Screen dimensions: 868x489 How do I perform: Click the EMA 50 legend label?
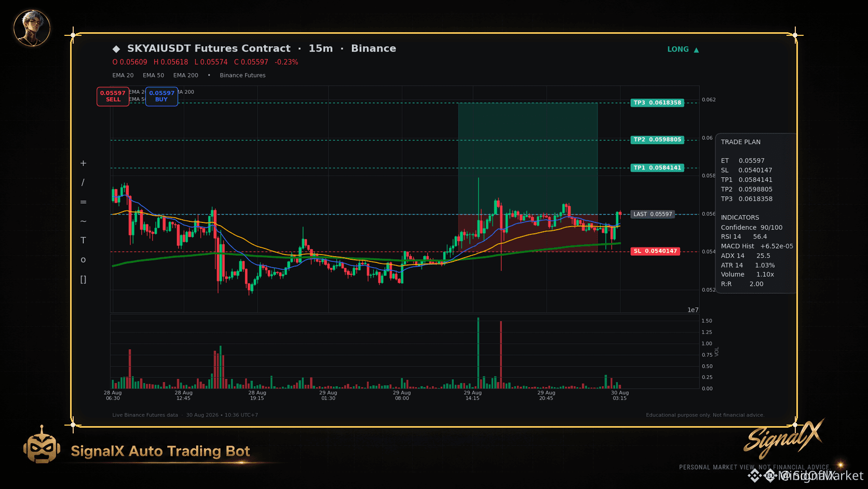[x=154, y=75]
